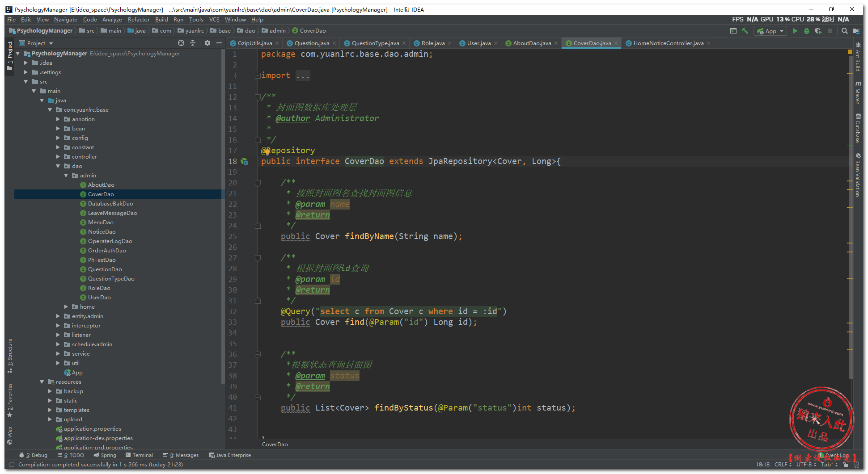Build project with the hammer icon
This screenshot has width=868, height=474.
(x=745, y=31)
